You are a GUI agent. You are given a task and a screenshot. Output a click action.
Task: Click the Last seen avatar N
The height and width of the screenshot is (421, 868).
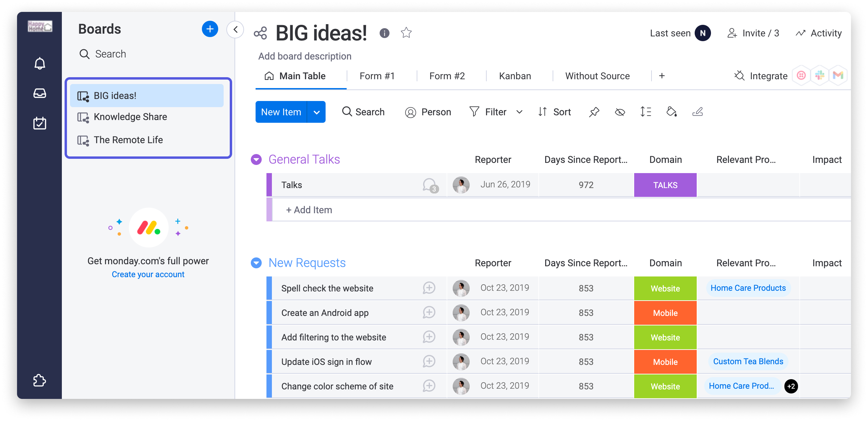click(703, 33)
